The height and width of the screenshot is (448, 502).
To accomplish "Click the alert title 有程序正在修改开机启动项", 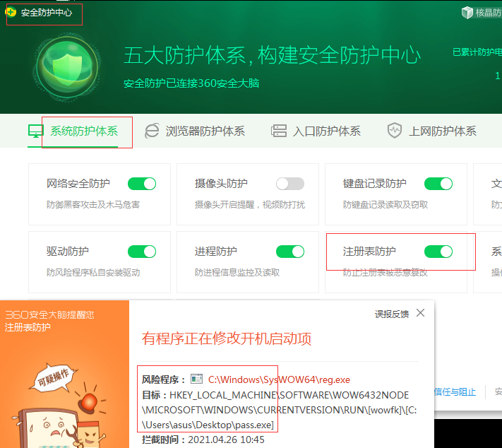I will [227, 338].
